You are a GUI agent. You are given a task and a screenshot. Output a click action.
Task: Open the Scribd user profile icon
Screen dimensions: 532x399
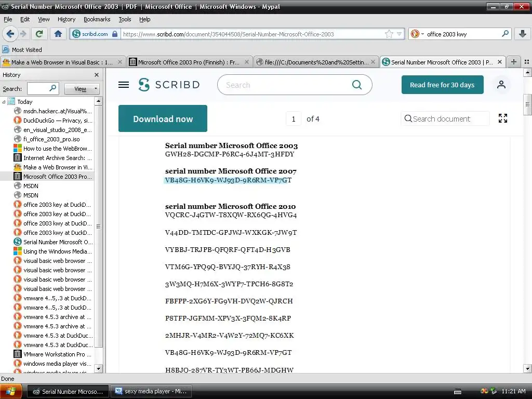501,85
